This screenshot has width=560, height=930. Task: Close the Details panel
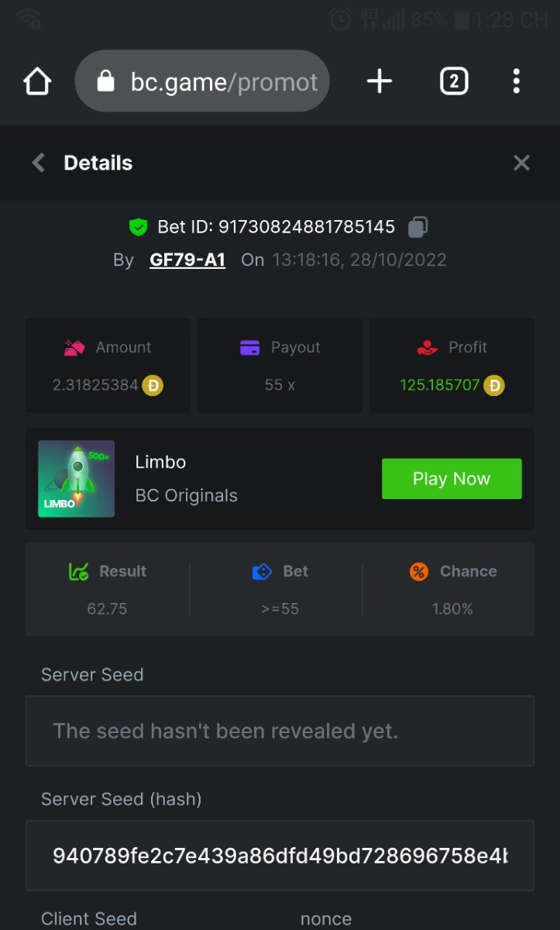[x=521, y=163]
